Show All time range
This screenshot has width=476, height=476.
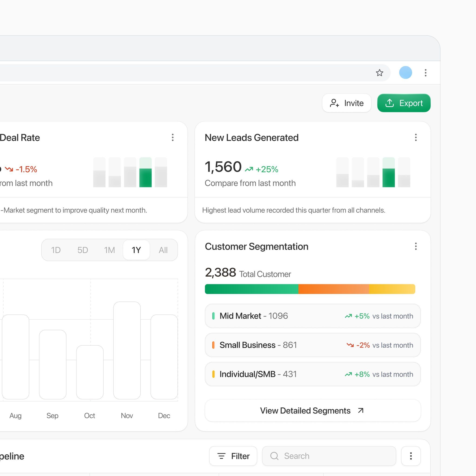[163, 250]
